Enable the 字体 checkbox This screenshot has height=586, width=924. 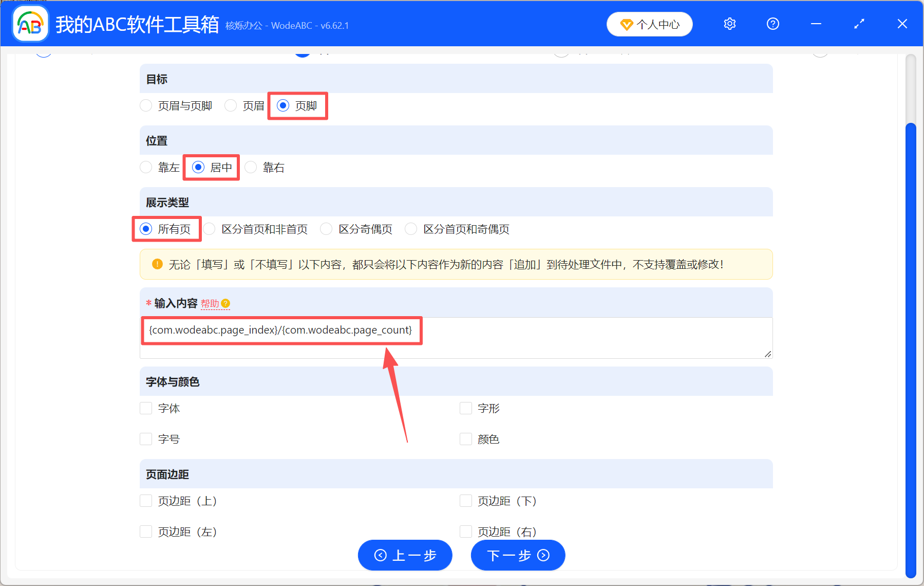click(x=146, y=408)
